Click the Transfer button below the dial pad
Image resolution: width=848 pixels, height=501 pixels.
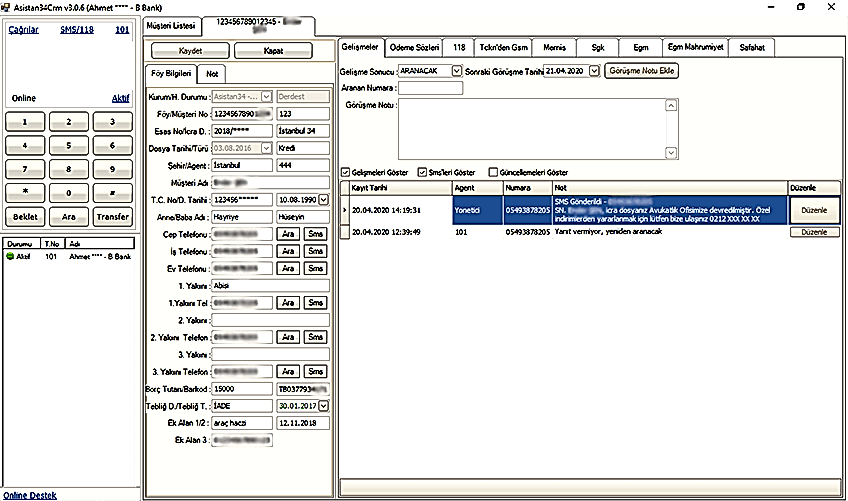pyautogui.click(x=112, y=216)
